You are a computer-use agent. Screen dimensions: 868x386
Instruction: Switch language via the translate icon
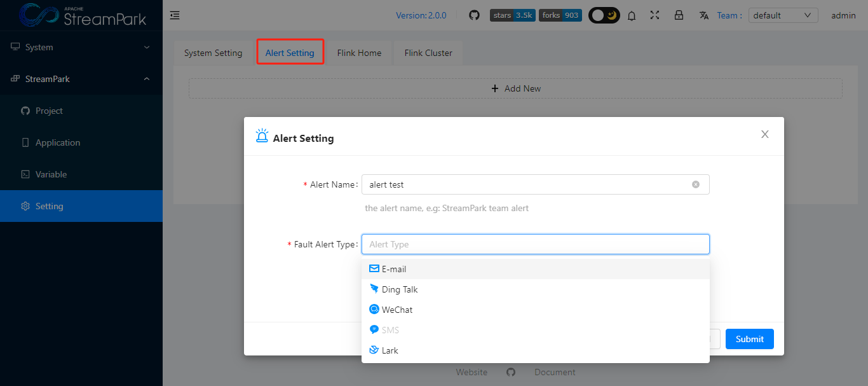tap(703, 15)
